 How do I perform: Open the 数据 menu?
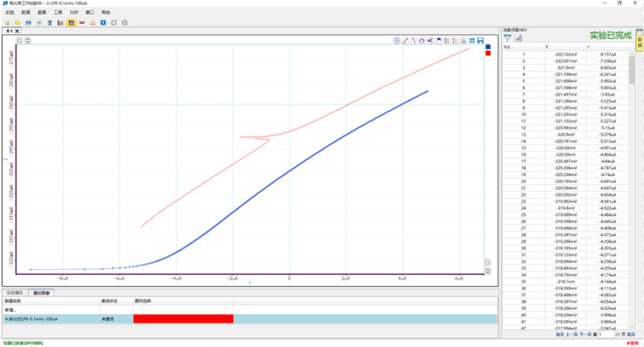[26, 12]
